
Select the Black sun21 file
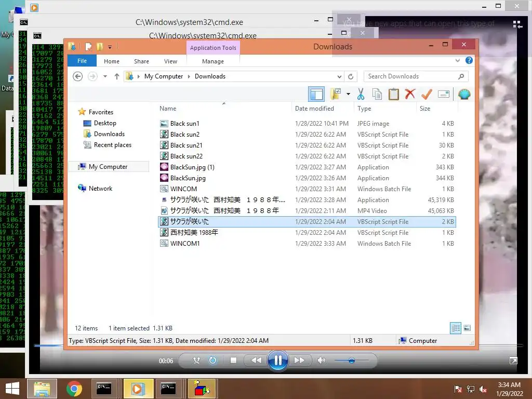pyautogui.click(x=307, y=145)
